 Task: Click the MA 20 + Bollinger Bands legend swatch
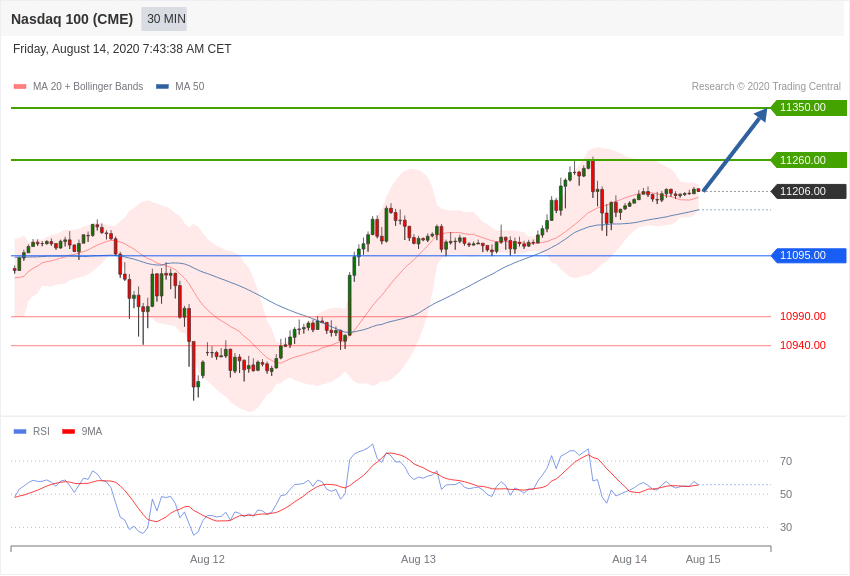[x=20, y=87]
